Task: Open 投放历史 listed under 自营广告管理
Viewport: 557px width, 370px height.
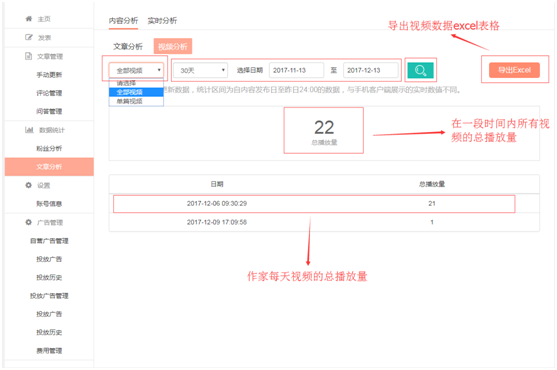Action: click(49, 277)
